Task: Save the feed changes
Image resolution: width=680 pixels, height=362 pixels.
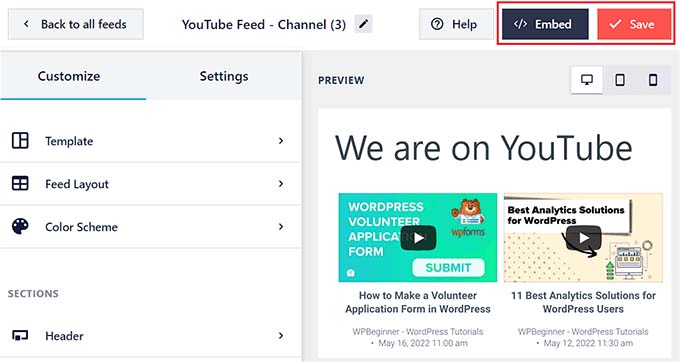Action: click(x=634, y=24)
